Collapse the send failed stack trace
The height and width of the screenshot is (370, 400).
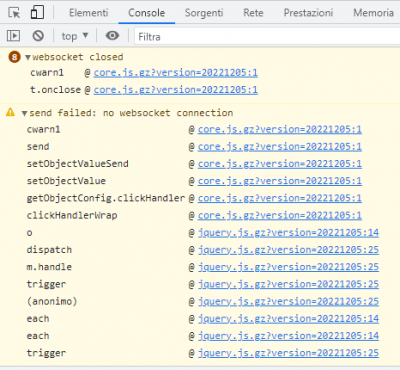click(24, 113)
